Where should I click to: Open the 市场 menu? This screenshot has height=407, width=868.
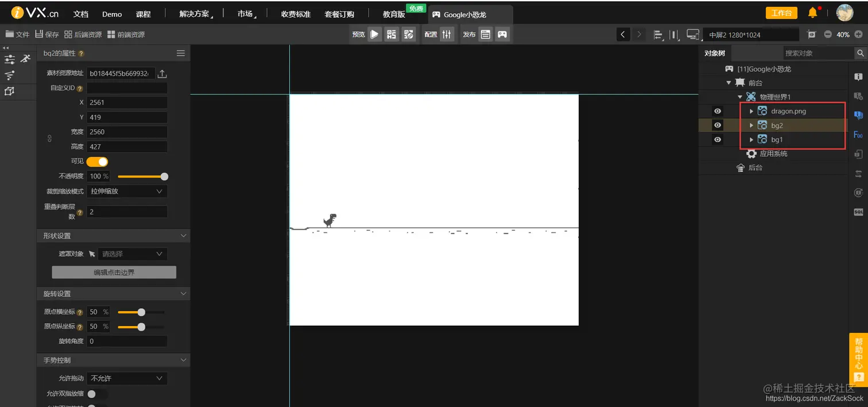pyautogui.click(x=246, y=14)
